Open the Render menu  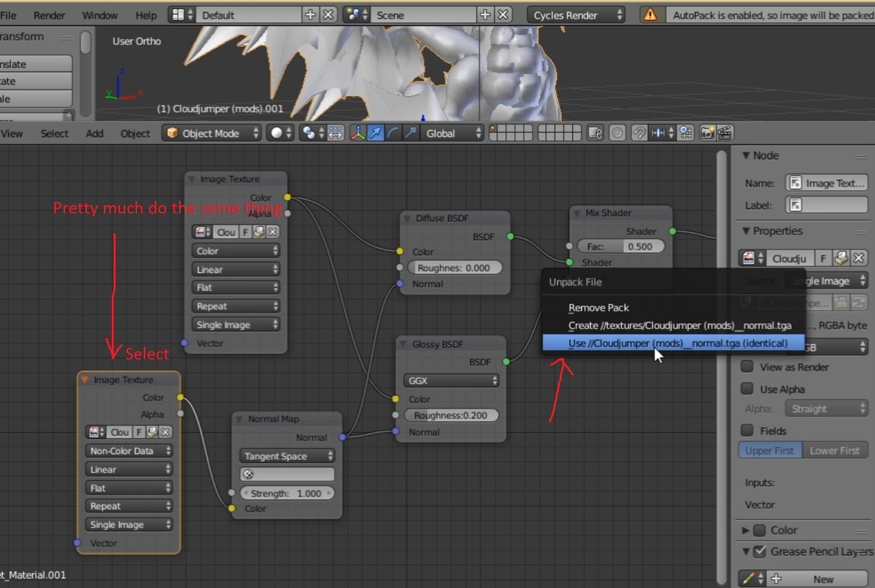(49, 15)
